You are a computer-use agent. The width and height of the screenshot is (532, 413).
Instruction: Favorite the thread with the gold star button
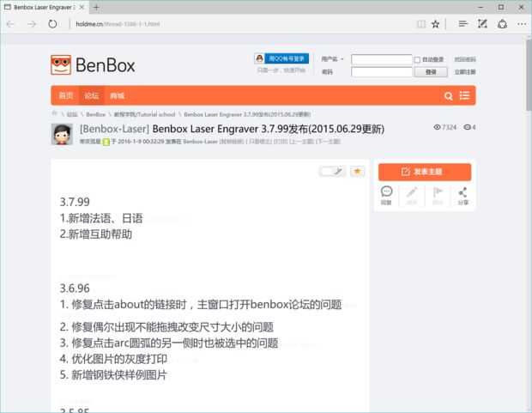(357, 171)
